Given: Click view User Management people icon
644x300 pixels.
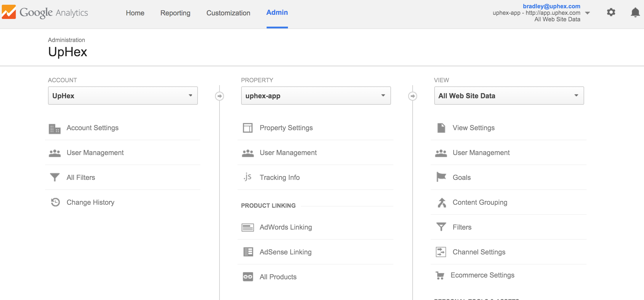Looking at the screenshot, I should coord(441,153).
